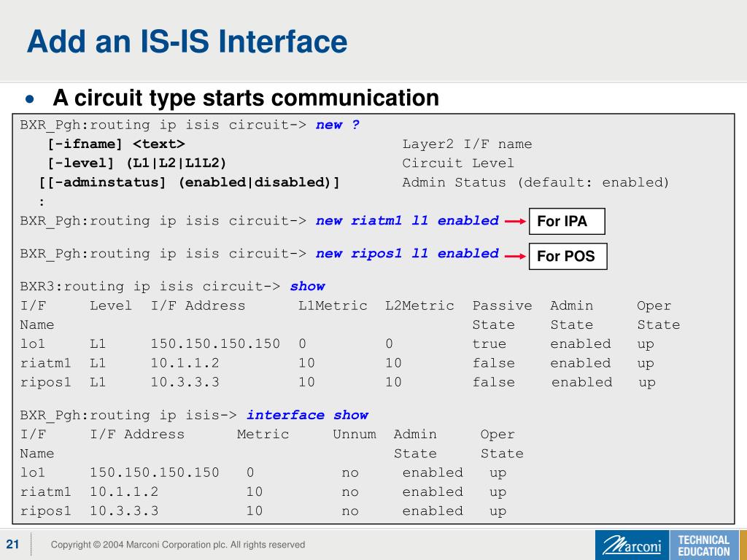Viewport: 747px width, 560px height.
Task: Click the Passive column header
Action: 502,306
